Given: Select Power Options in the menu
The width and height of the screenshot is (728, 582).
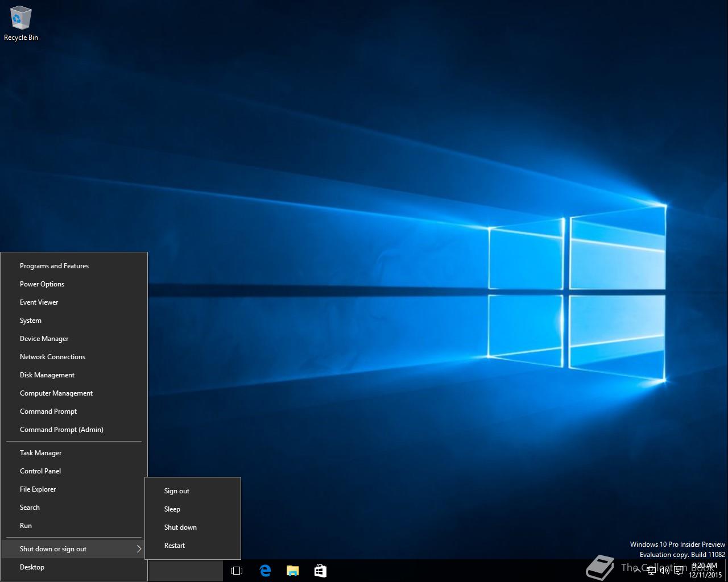Looking at the screenshot, I should pyautogui.click(x=74, y=284).
